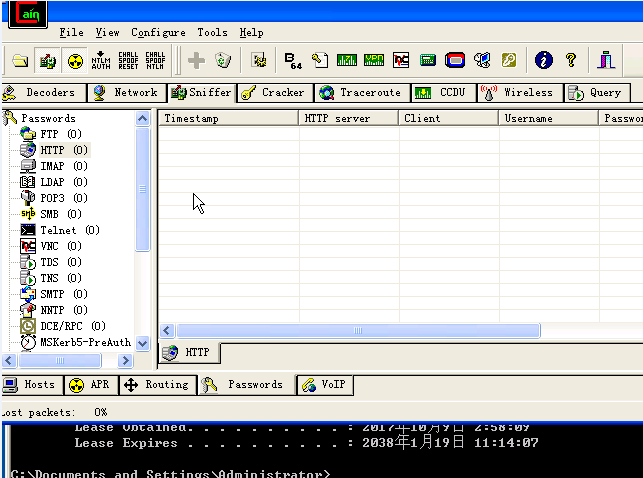The image size is (643, 478).
Task: Select MSKerb5-PreAuth tree entry
Action: coord(85,342)
